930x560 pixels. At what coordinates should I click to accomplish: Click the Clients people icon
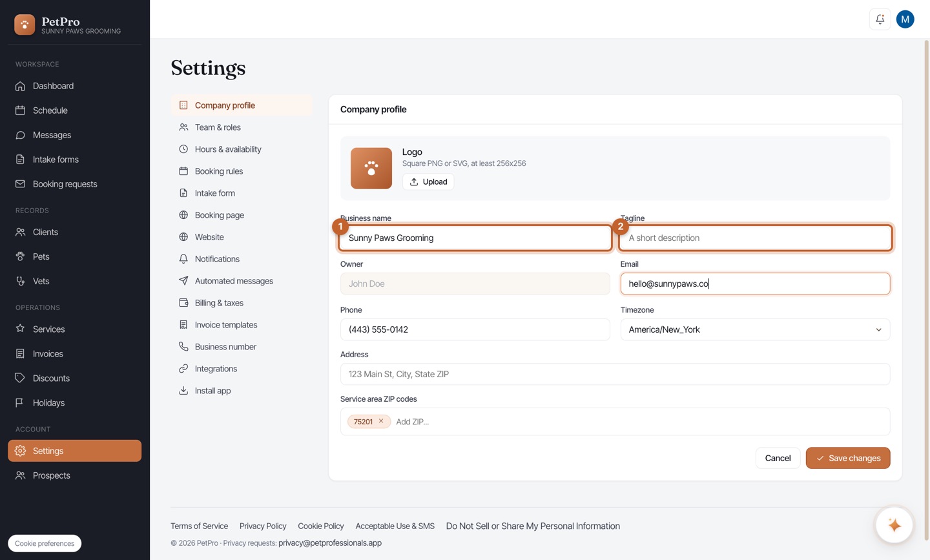(20, 232)
